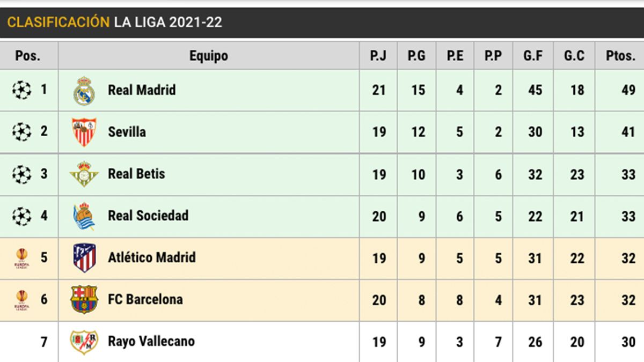The width and height of the screenshot is (644, 362).
Task: Click Champions League icon beside position 3
Action: pyautogui.click(x=21, y=174)
